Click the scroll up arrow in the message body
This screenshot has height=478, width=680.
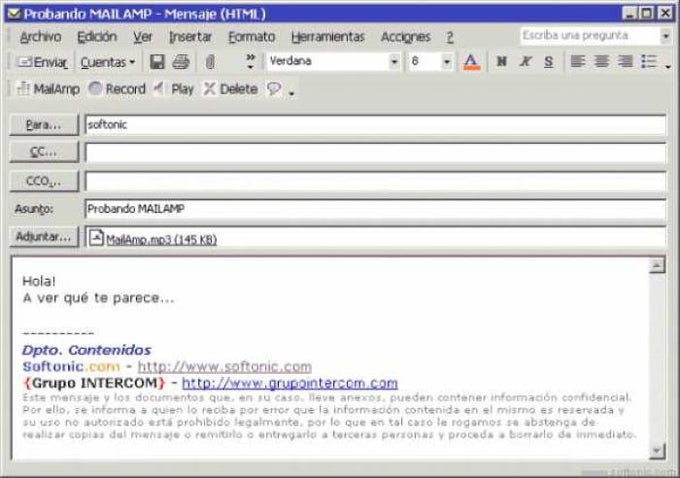click(x=657, y=265)
